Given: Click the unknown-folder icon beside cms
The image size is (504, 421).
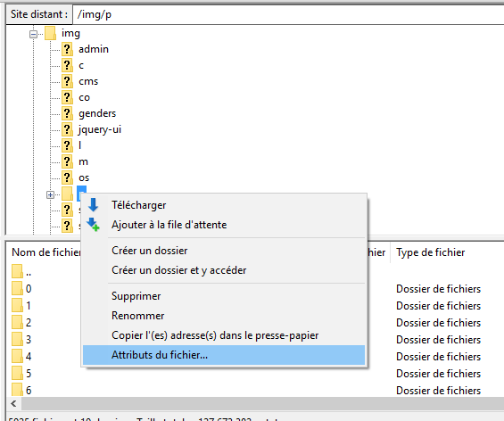Looking at the screenshot, I should point(67,81).
